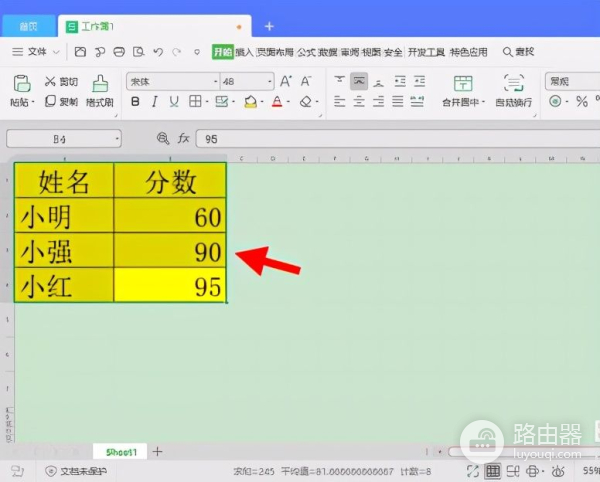Align cell content to the top

[x=339, y=81]
